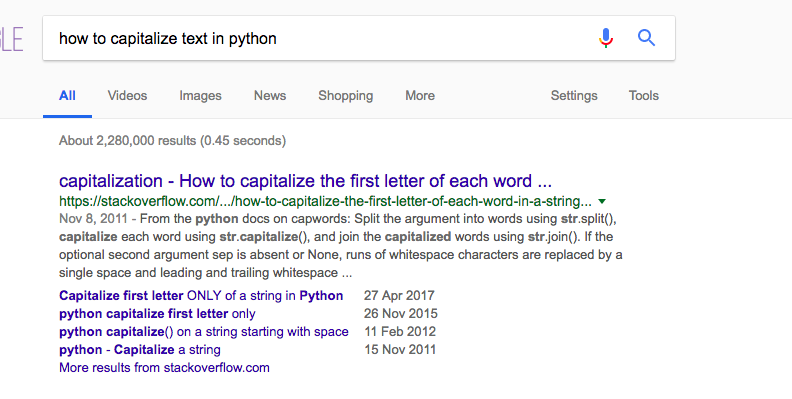
Task: Open the Settings menu
Action: (574, 95)
